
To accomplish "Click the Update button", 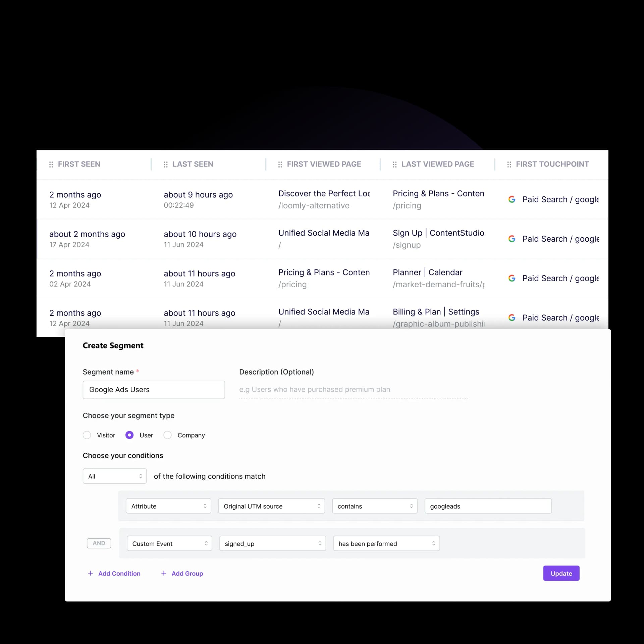I will coord(561,573).
